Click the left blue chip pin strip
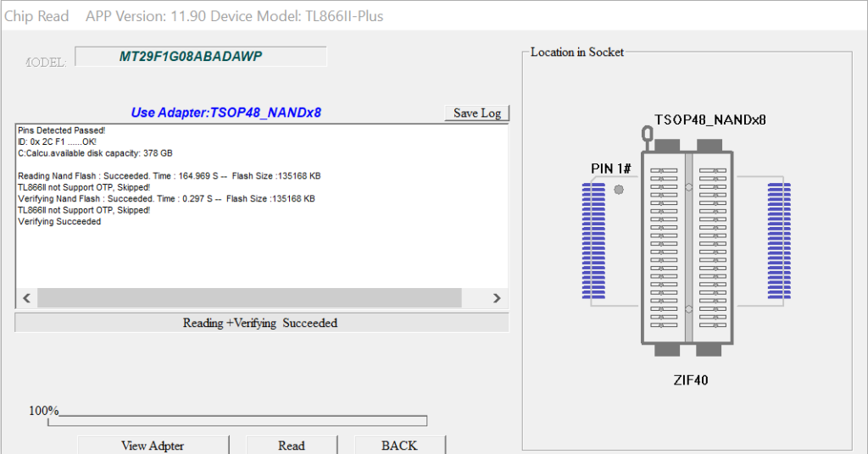 pyautogui.click(x=593, y=241)
